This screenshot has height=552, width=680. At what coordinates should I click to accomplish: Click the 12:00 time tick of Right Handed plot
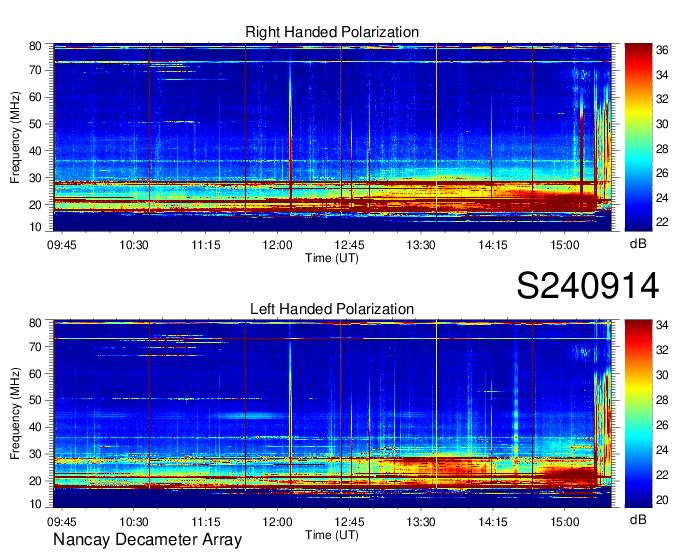277,245
